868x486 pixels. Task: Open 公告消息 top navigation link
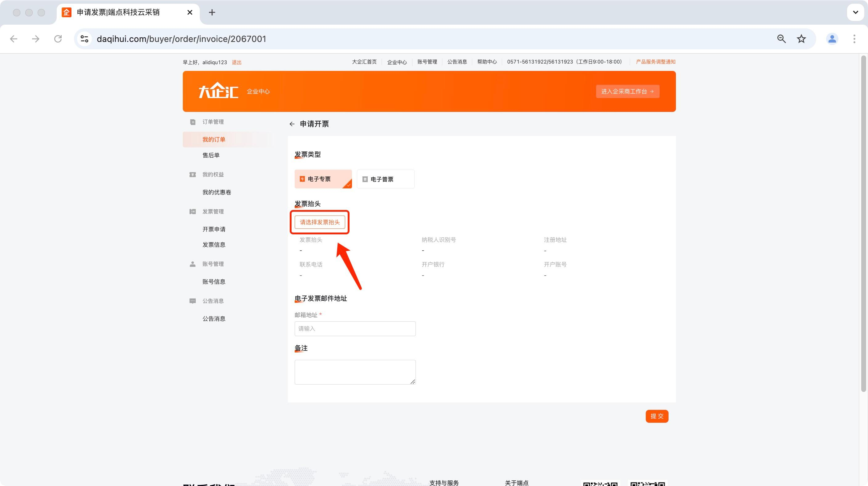[x=457, y=62]
